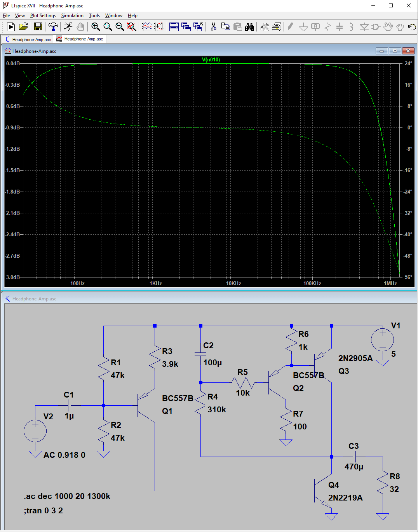Screen dimensions: 418x532
Task: Click the Close All Windows toolbar icon
Action: [x=198, y=27]
